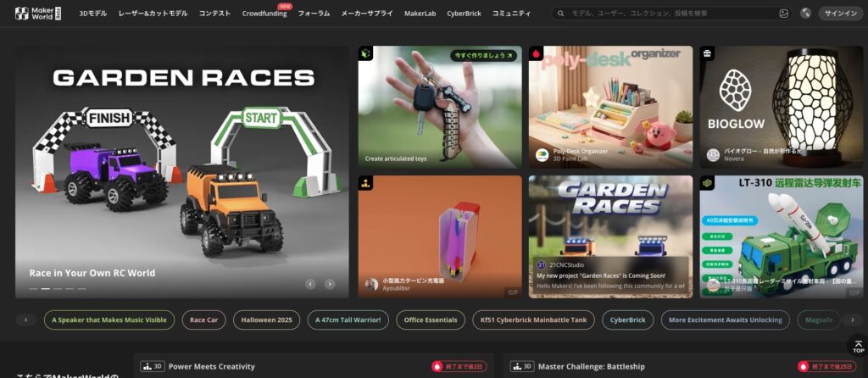Viewport: 868px width, 378px height.
Task: Open the Crowdfunding menu item
Action: click(264, 14)
